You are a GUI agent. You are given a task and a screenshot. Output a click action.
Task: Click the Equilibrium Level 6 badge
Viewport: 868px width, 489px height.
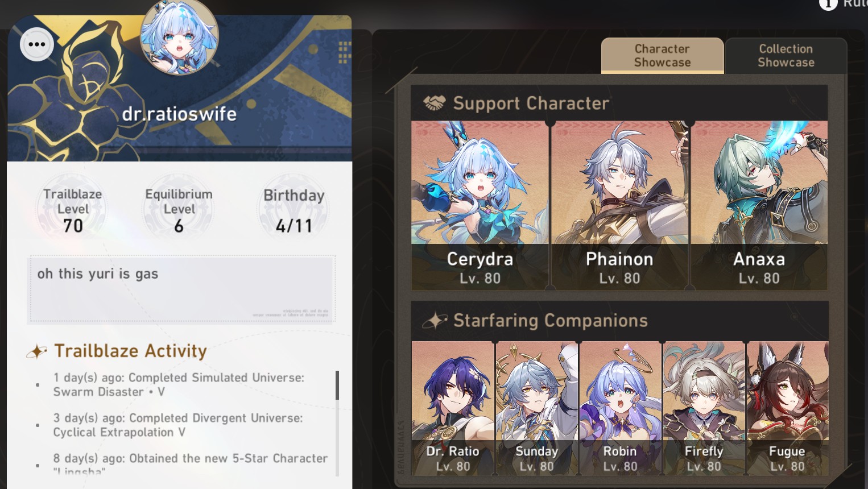tap(179, 210)
